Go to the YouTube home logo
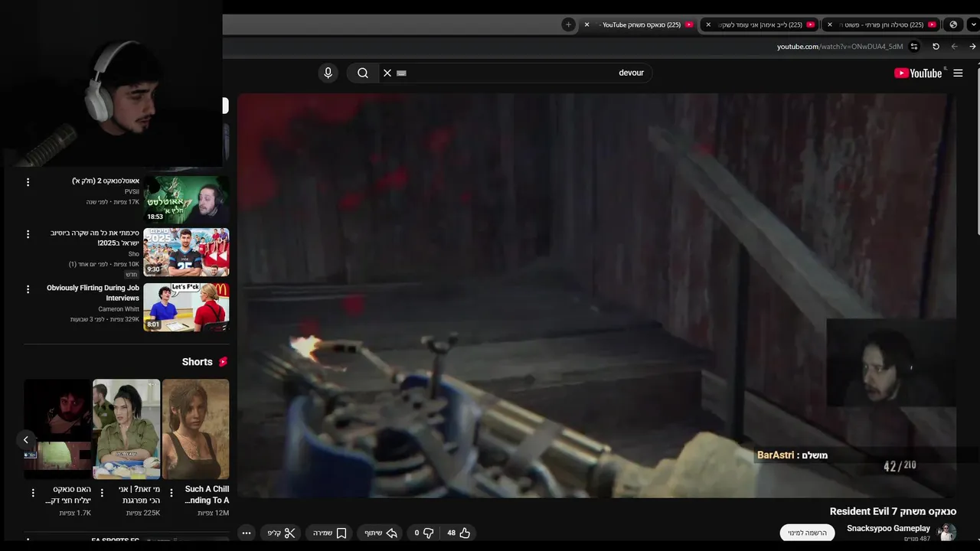Viewport: 980px width, 551px height. coord(918,73)
